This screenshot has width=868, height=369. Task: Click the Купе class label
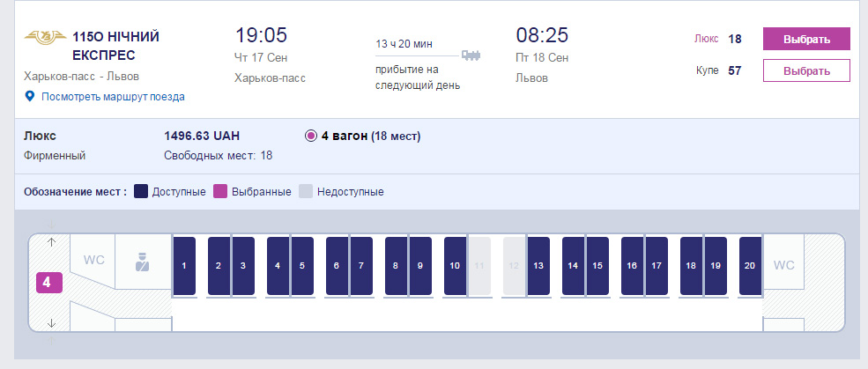[708, 70]
